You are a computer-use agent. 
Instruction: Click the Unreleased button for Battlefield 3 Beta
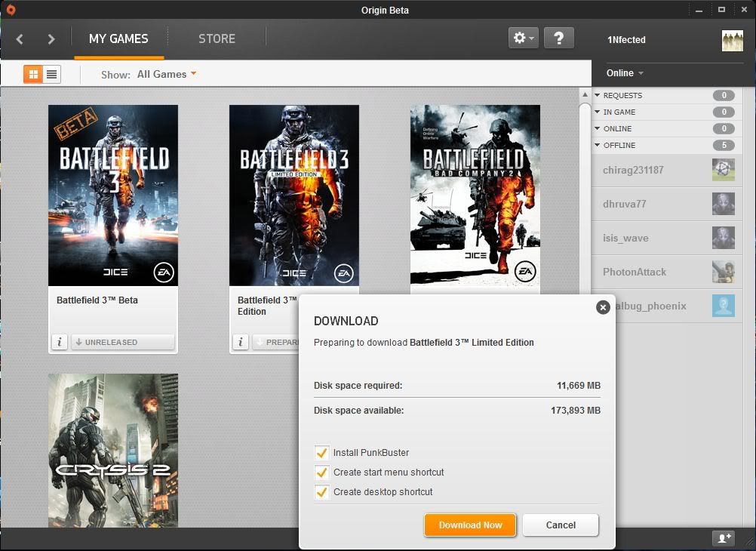click(123, 342)
